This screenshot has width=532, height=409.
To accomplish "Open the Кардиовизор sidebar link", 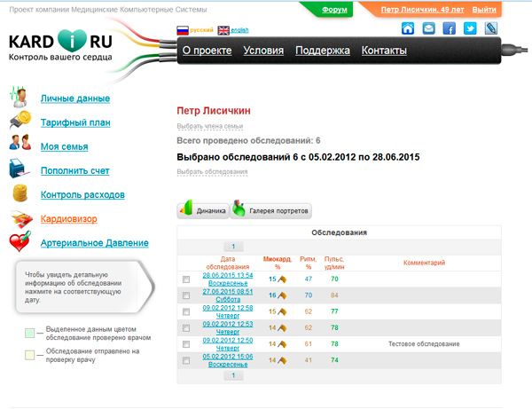I will [x=67, y=218].
